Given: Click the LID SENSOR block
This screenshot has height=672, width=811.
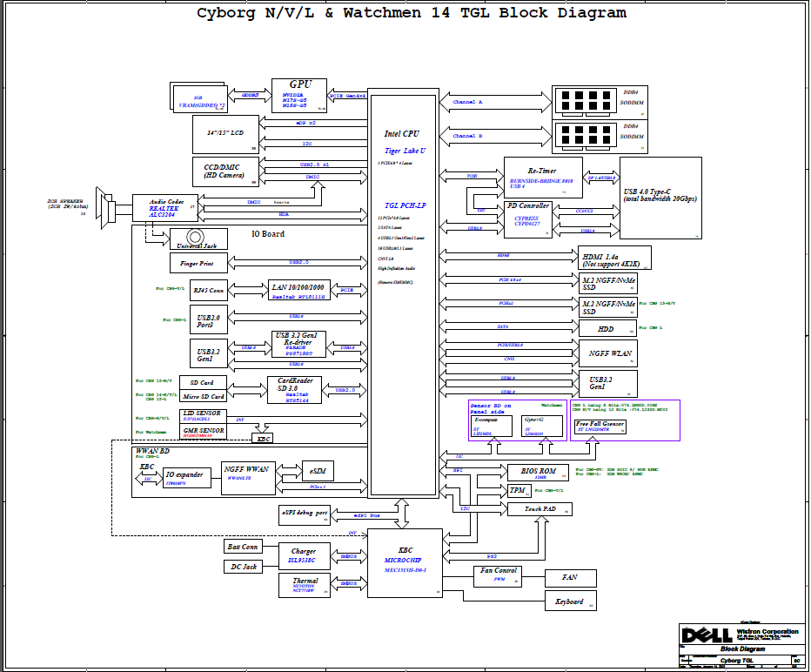Looking at the screenshot, I should pos(203,415).
